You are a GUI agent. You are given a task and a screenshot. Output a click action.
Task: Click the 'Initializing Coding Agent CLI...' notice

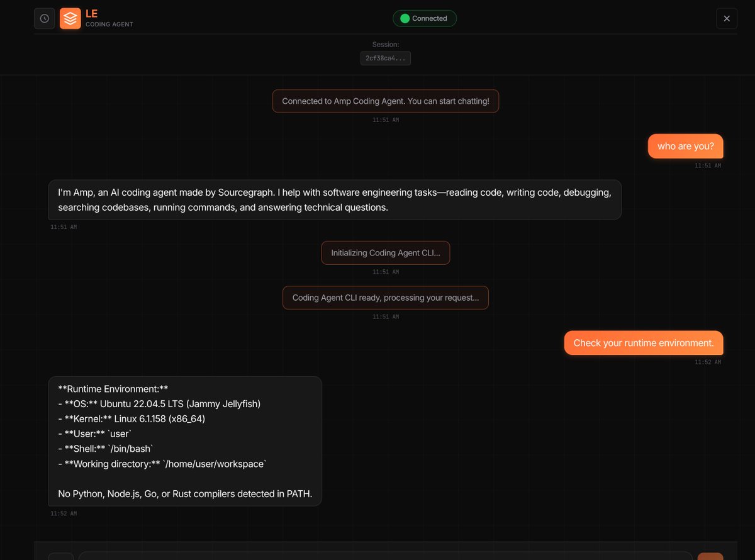[x=386, y=252]
